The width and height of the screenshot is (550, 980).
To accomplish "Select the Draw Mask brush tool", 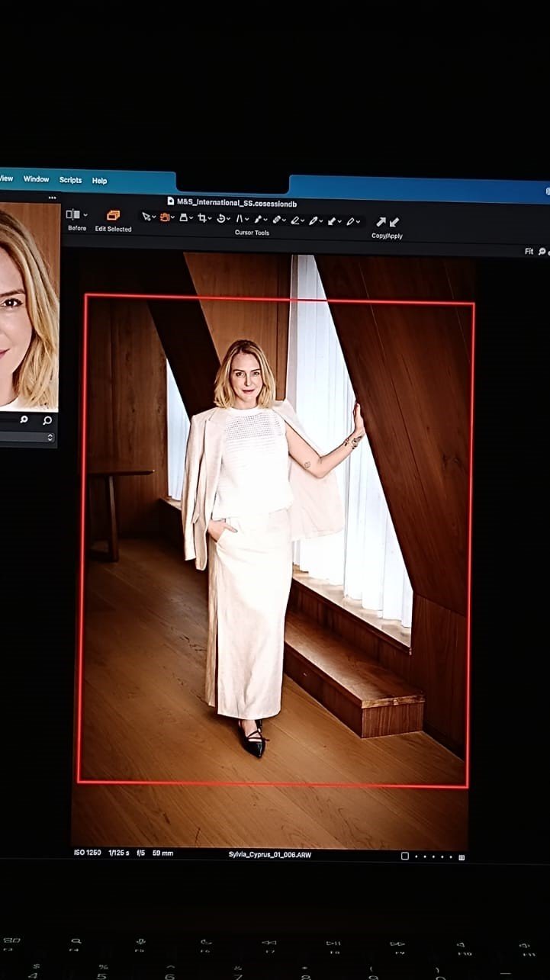I will [259, 219].
